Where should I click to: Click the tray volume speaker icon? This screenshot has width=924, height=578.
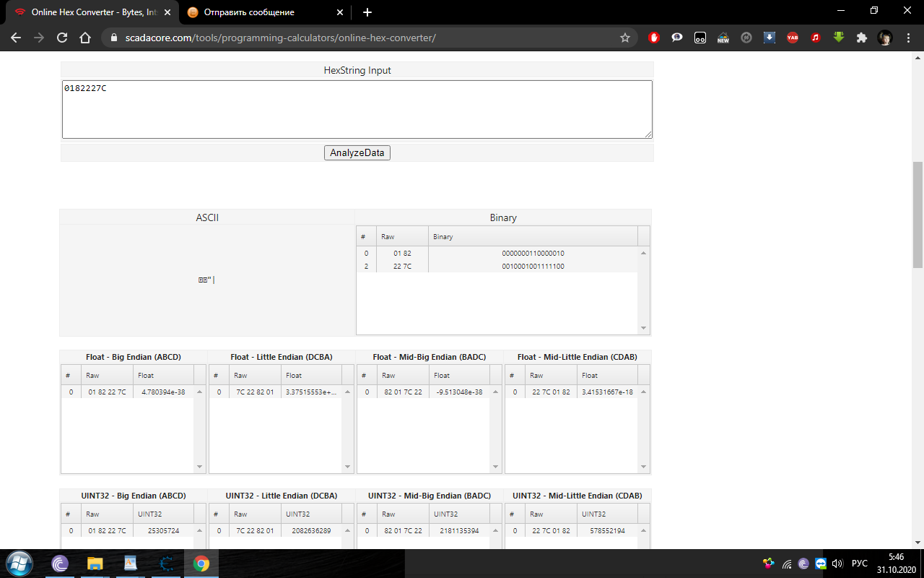tap(837, 564)
